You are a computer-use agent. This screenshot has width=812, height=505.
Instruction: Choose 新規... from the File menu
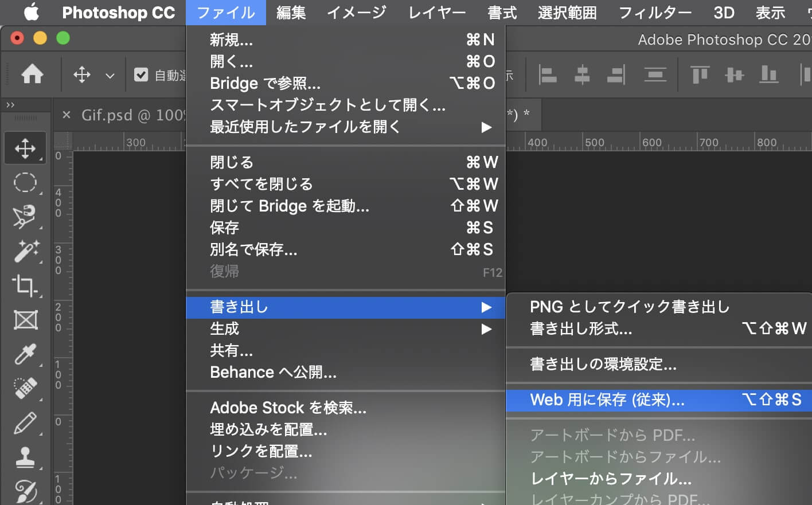pos(345,40)
